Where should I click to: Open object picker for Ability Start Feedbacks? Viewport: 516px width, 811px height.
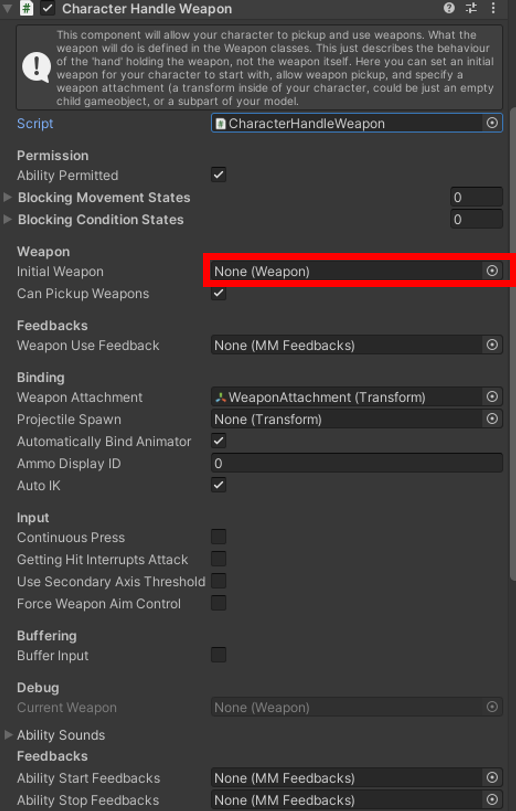[x=492, y=777]
